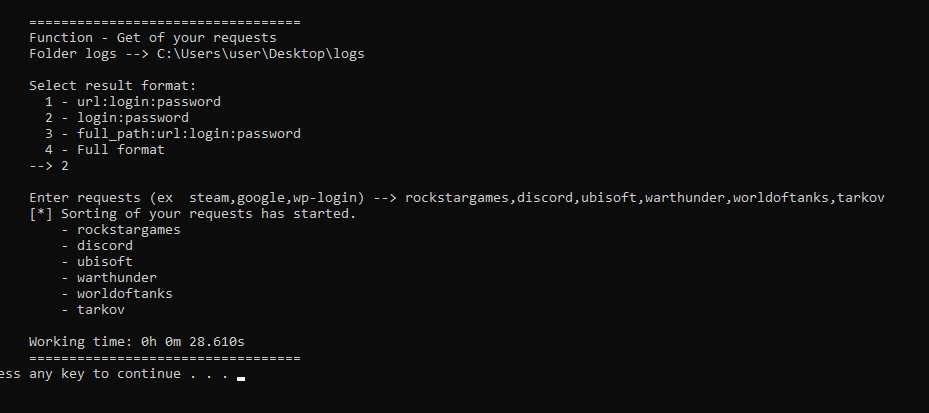929x413 pixels.
Task: Select option 4 Full format
Action: point(105,150)
